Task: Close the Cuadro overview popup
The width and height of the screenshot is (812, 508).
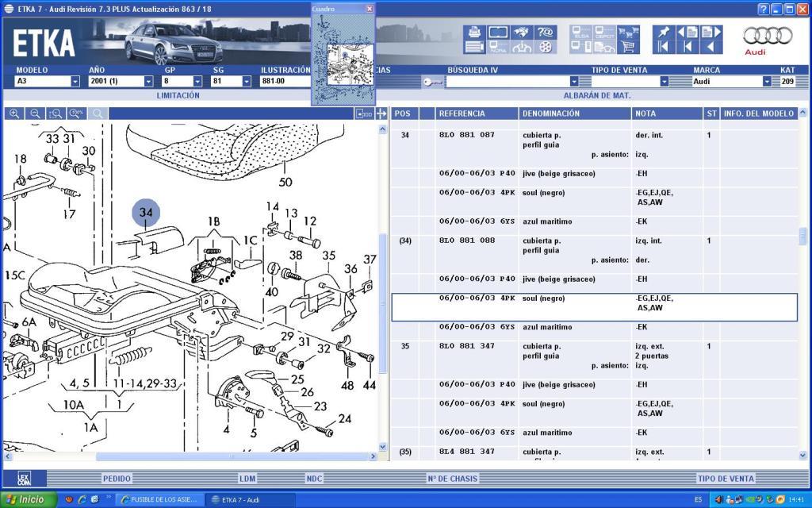Action: 370,9
